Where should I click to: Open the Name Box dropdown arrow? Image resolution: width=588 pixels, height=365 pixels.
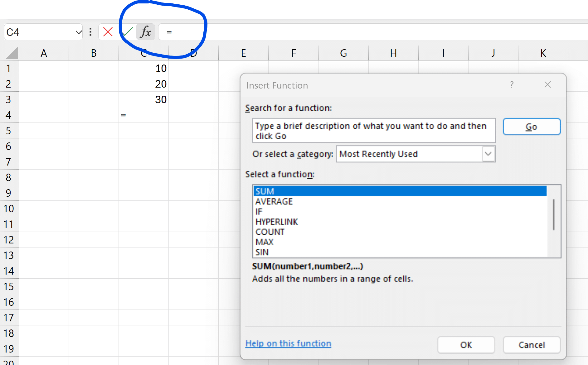tap(78, 31)
